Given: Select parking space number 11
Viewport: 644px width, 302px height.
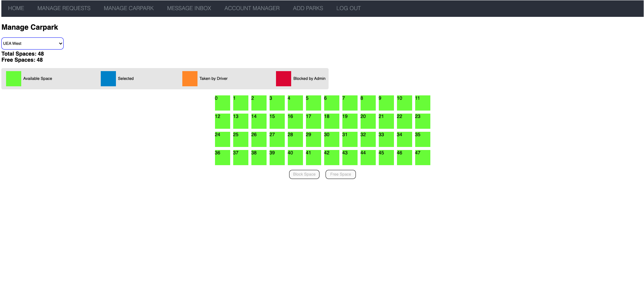Looking at the screenshot, I should point(423,103).
